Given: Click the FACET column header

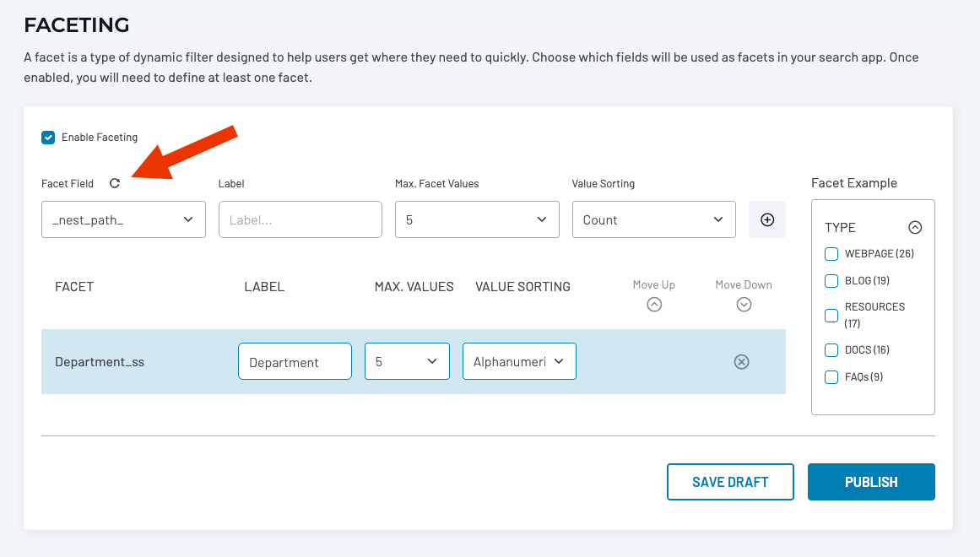Looking at the screenshot, I should coord(74,287).
